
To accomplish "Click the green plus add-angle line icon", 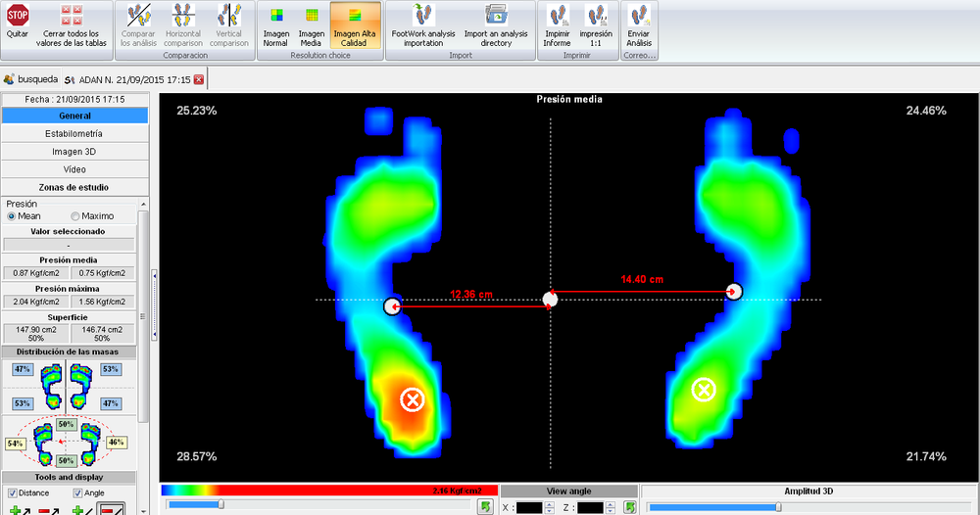I will 80,511.
